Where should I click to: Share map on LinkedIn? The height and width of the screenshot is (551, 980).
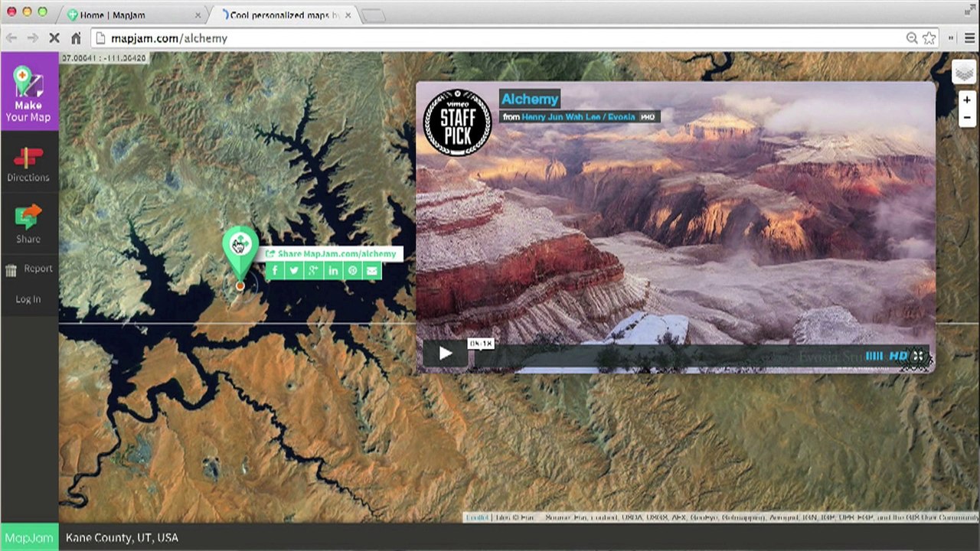point(333,270)
